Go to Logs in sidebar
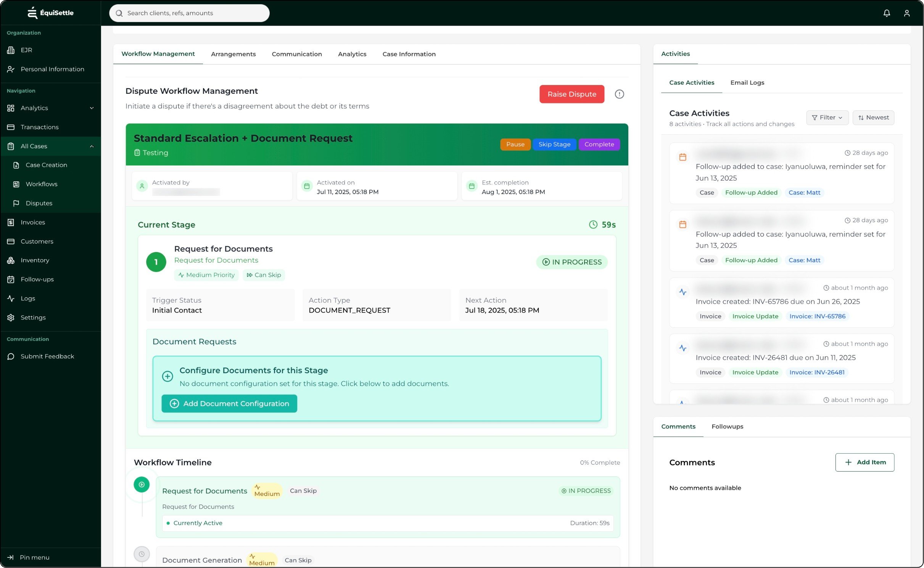924x568 pixels. (27, 298)
